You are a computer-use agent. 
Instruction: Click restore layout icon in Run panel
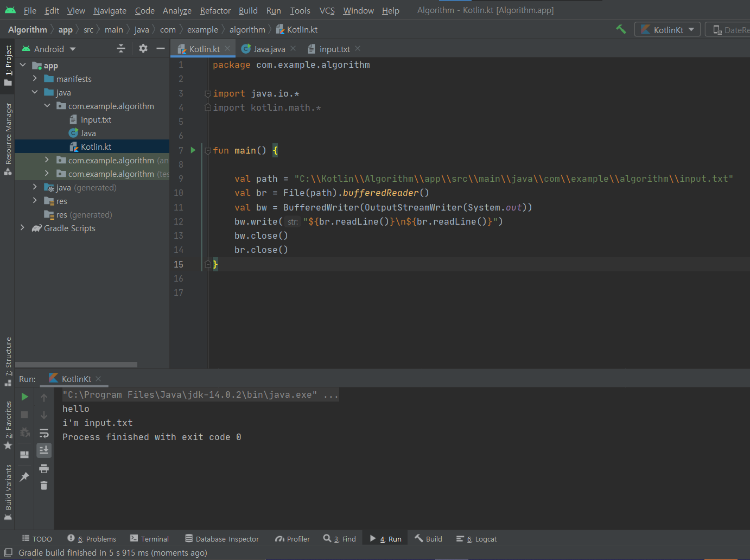(24, 455)
